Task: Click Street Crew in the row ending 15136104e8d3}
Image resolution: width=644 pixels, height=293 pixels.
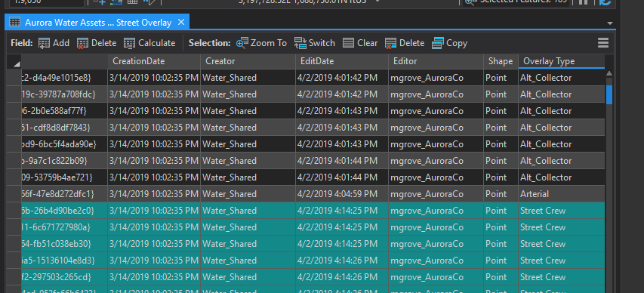Action: [562, 260]
